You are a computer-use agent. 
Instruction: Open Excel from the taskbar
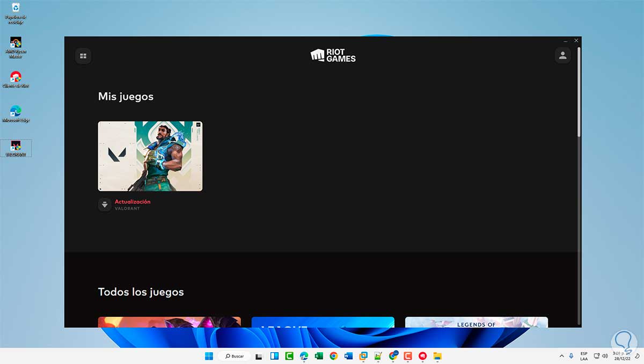319,356
